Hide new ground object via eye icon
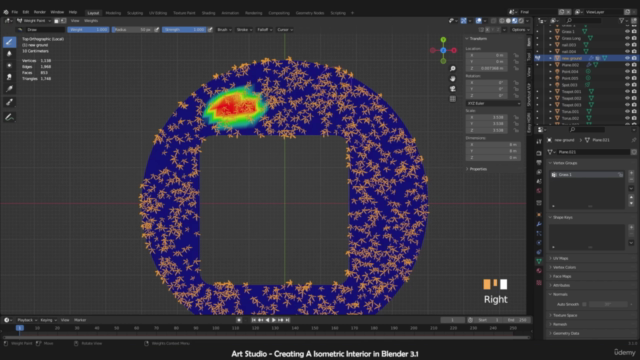Viewport: 640px width, 360px height. (627, 58)
